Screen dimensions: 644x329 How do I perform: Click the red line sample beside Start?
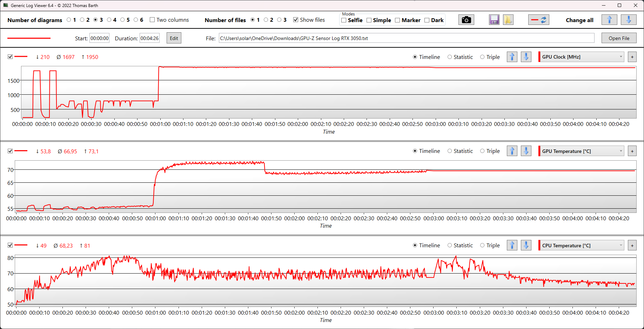29,38
